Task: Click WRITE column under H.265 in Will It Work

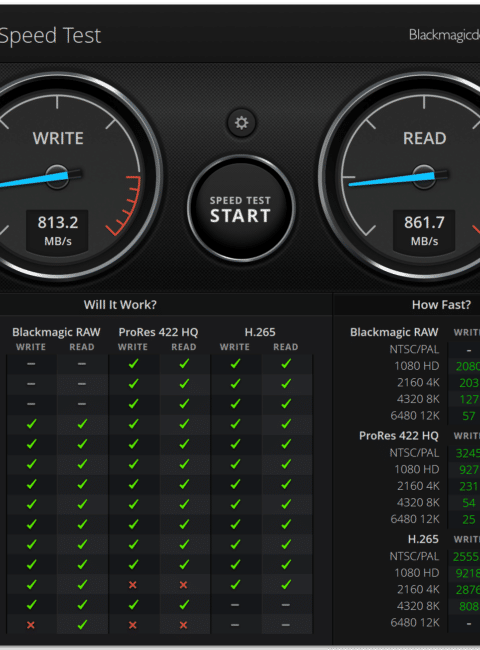Action: (x=235, y=347)
